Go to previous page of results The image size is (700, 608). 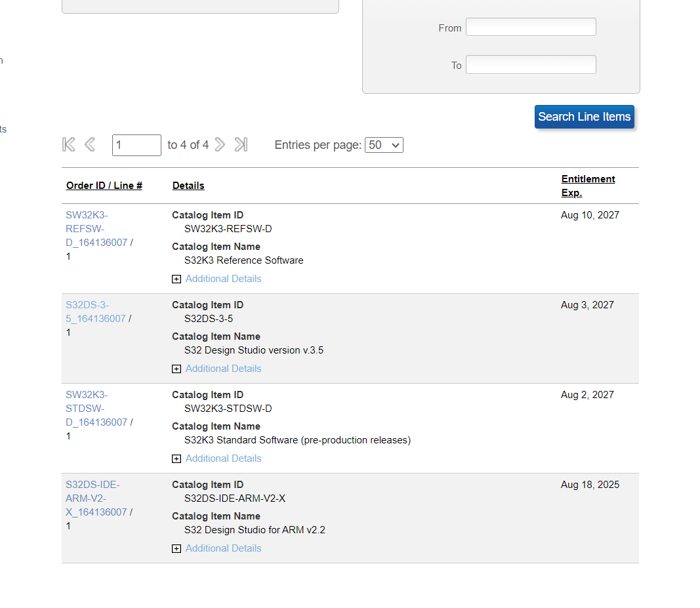coord(91,144)
